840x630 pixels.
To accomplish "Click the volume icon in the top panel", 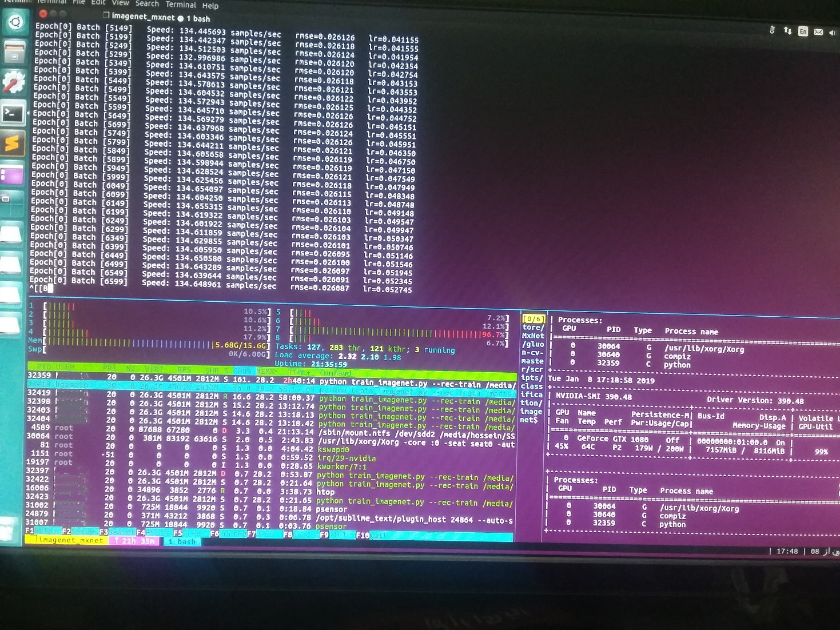I will click(x=832, y=32).
